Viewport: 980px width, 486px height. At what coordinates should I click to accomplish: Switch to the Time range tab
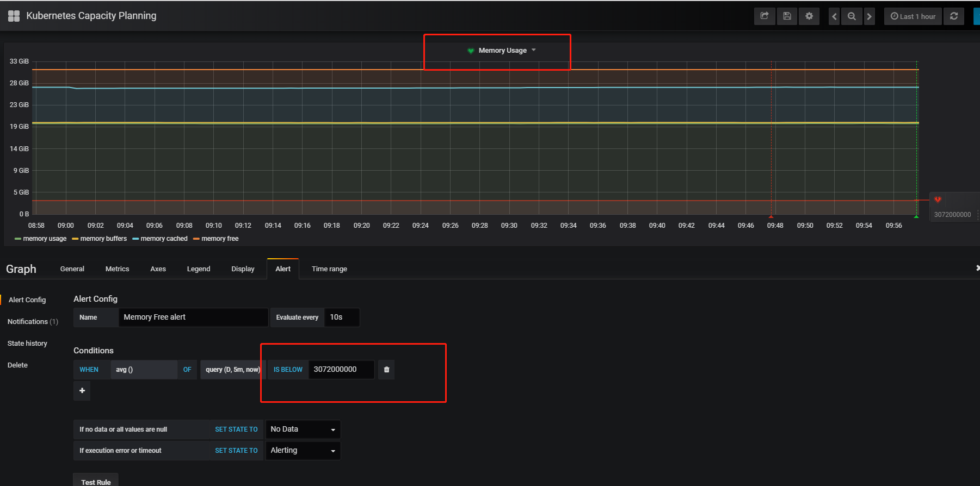click(x=329, y=269)
